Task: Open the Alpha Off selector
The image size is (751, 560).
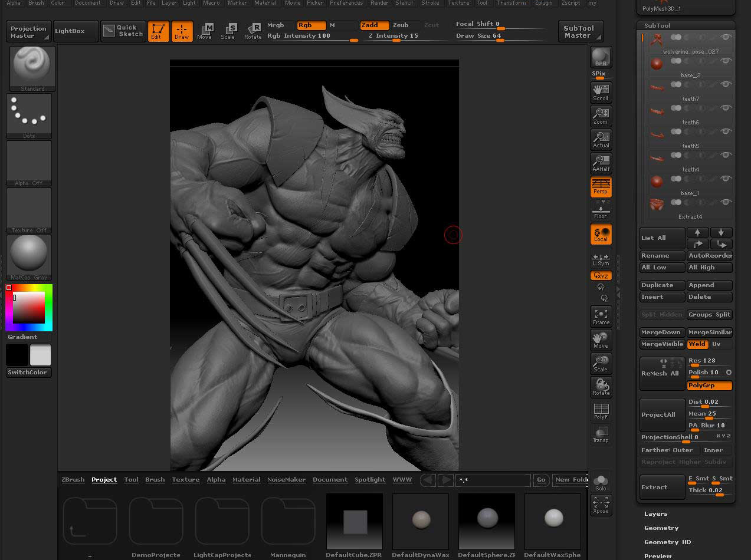Action: pyautogui.click(x=29, y=163)
